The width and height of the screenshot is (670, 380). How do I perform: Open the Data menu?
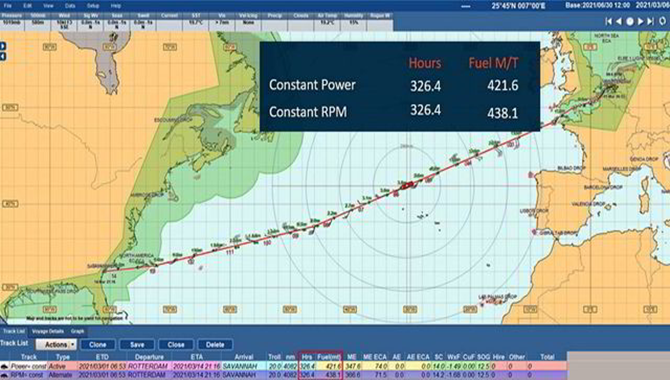tap(71, 6)
